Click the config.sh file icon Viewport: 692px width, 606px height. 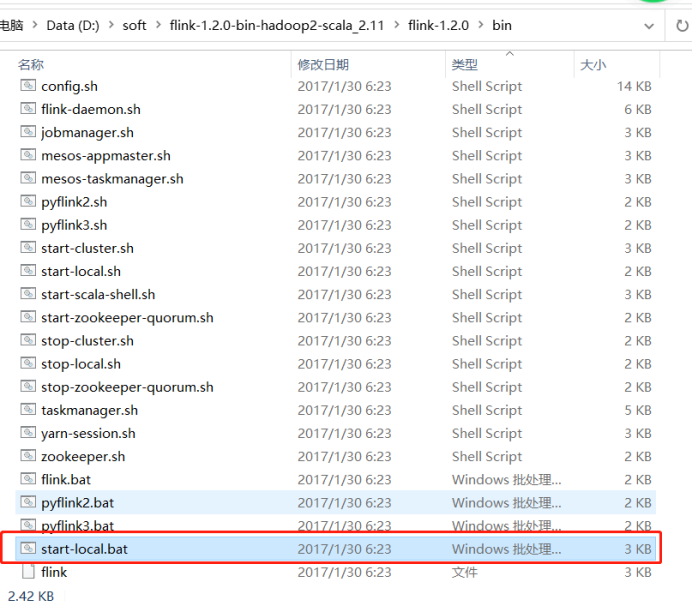tap(28, 85)
